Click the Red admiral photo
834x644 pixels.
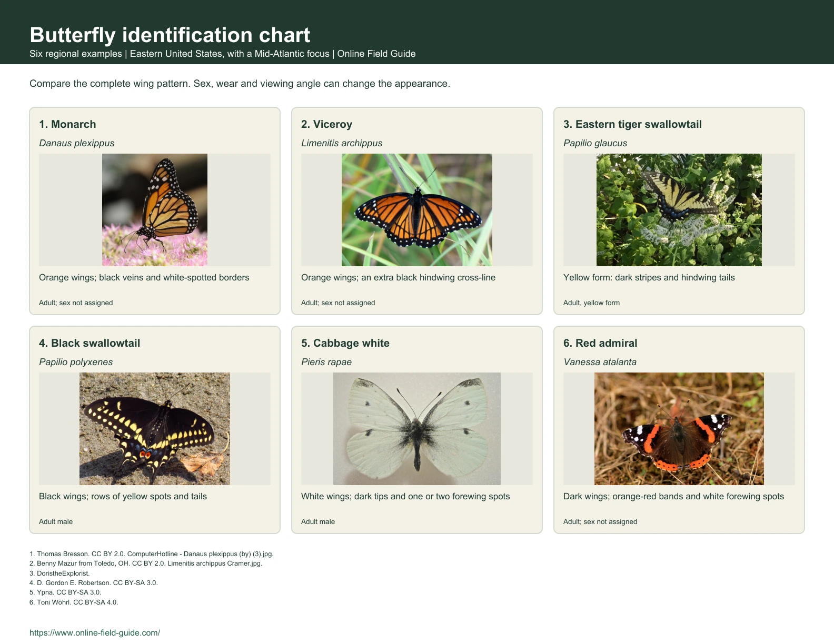tap(679, 429)
